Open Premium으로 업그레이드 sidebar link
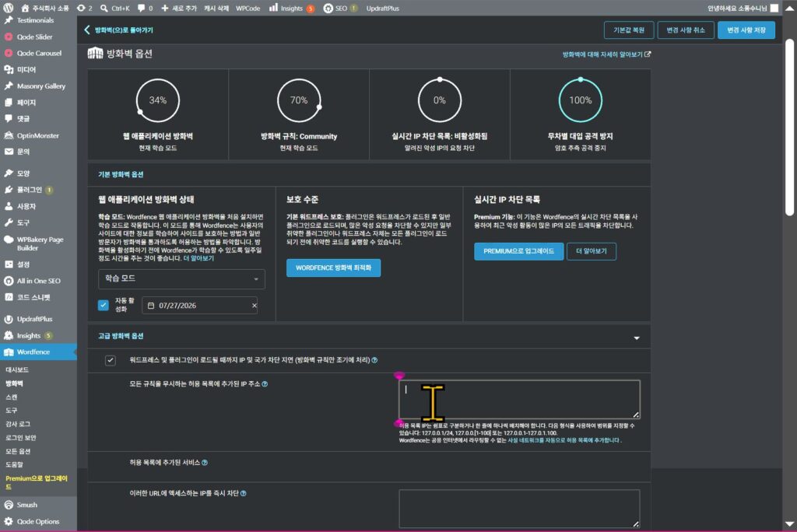The width and height of the screenshot is (797, 532). pyautogui.click(x=37, y=482)
